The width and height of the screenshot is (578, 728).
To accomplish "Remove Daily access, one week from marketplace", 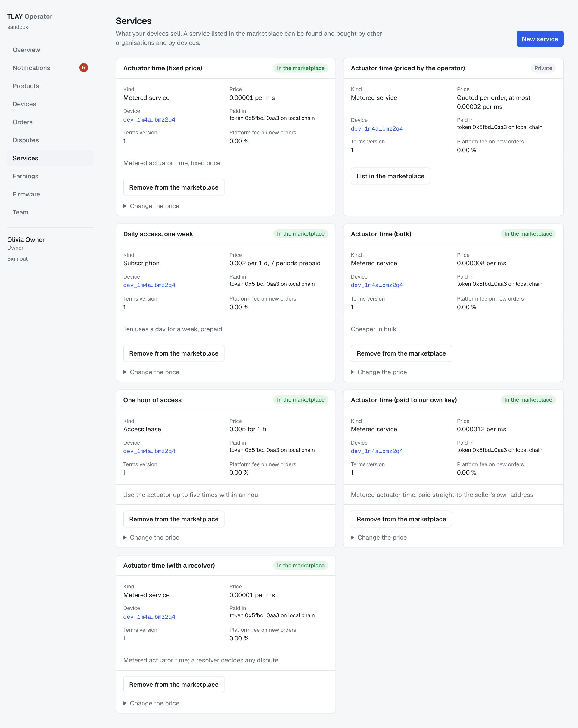I will tap(174, 353).
